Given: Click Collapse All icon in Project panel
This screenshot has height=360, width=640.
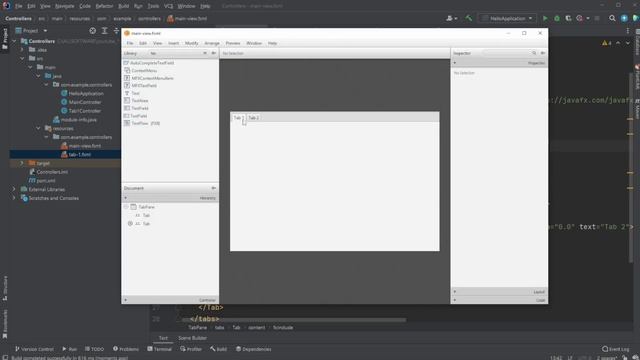Looking at the screenshot, I should pos(116,31).
